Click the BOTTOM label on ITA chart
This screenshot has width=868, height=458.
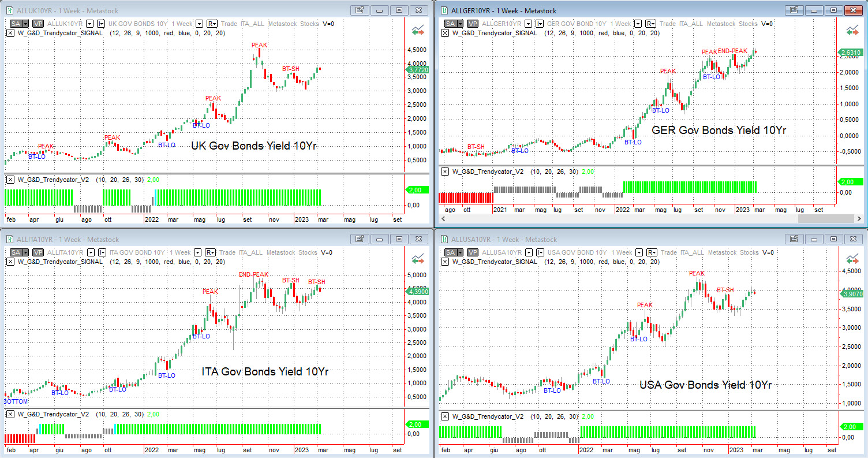16,401
